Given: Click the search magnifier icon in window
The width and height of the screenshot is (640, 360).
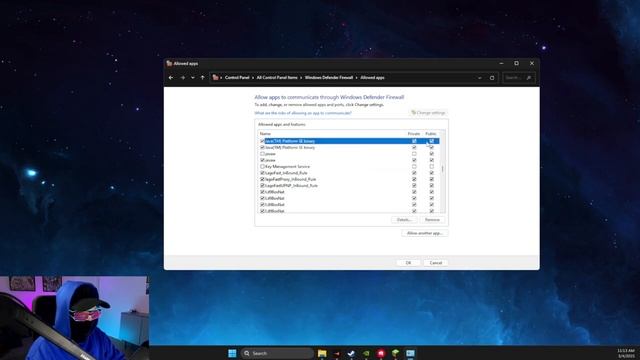Looking at the screenshot, I should coord(529,78).
